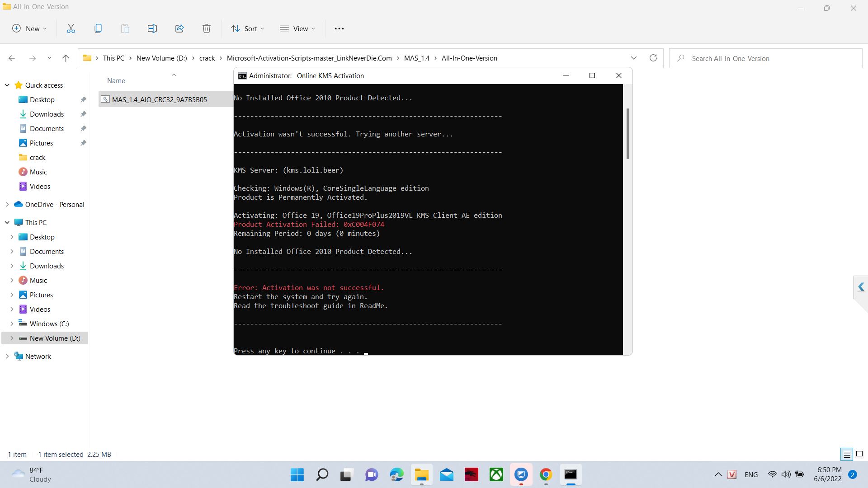Click the Cut scissors icon
Viewport: 868px width, 488px height.
(71, 28)
